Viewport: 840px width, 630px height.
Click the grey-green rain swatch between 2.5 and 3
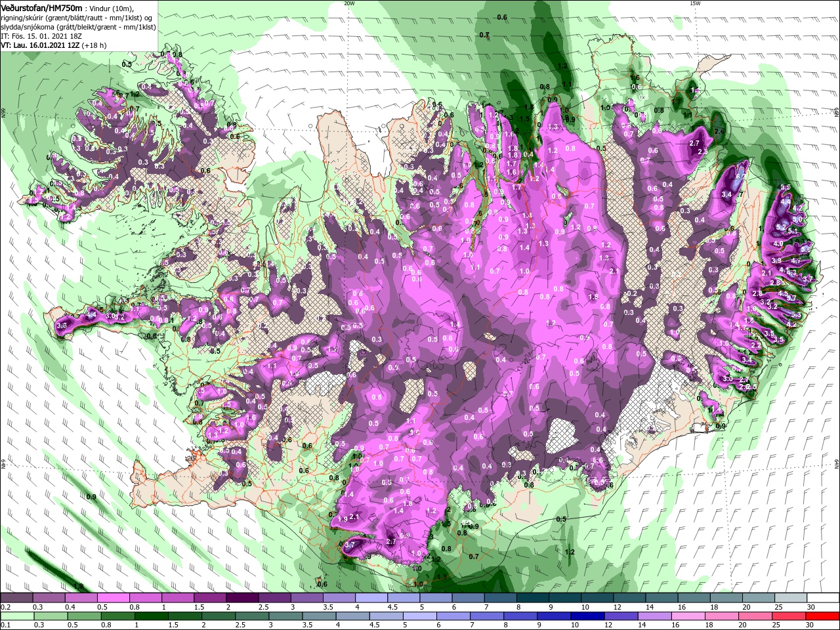[x=253, y=616]
